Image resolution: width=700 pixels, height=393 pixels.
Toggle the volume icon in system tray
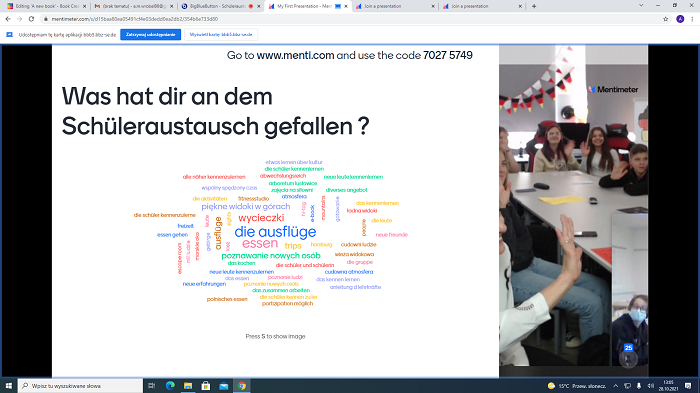(650, 386)
